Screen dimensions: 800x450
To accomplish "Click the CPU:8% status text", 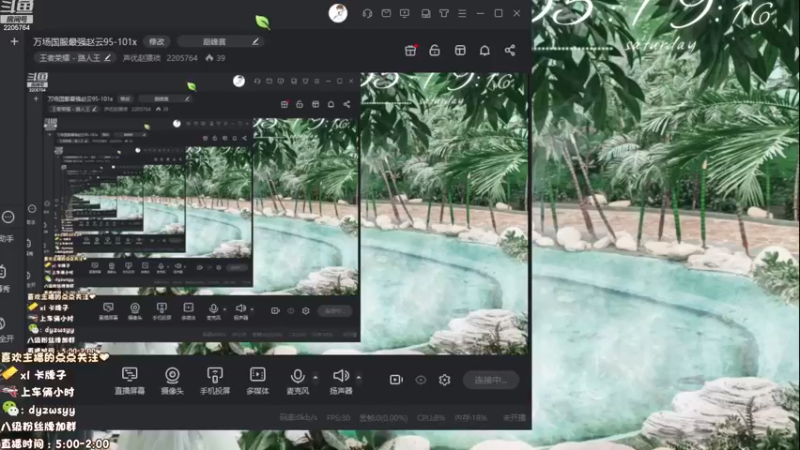I will tap(431, 417).
